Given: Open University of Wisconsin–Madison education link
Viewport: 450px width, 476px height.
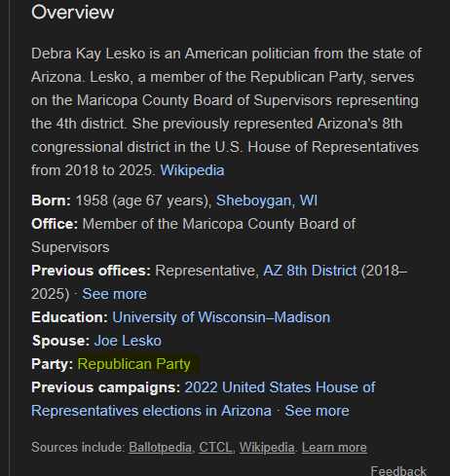Looking at the screenshot, I should (221, 317).
